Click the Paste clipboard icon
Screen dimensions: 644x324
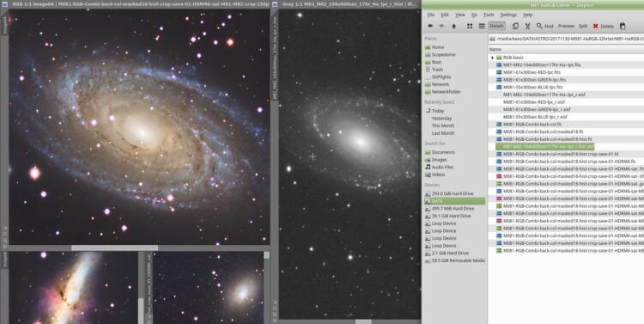click(623, 26)
